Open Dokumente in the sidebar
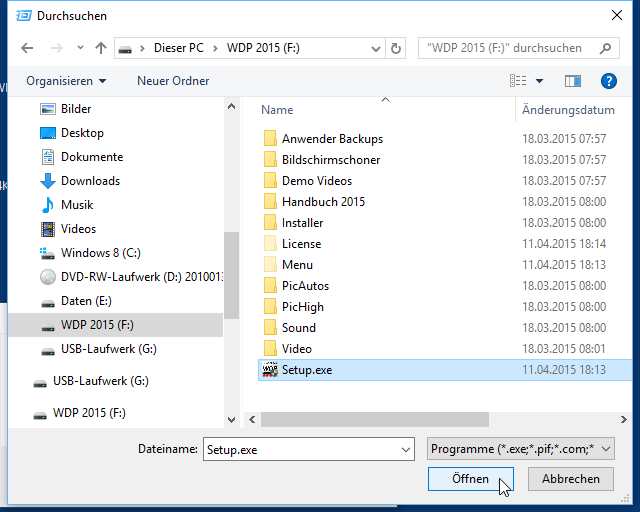The width and height of the screenshot is (640, 512). tap(91, 157)
